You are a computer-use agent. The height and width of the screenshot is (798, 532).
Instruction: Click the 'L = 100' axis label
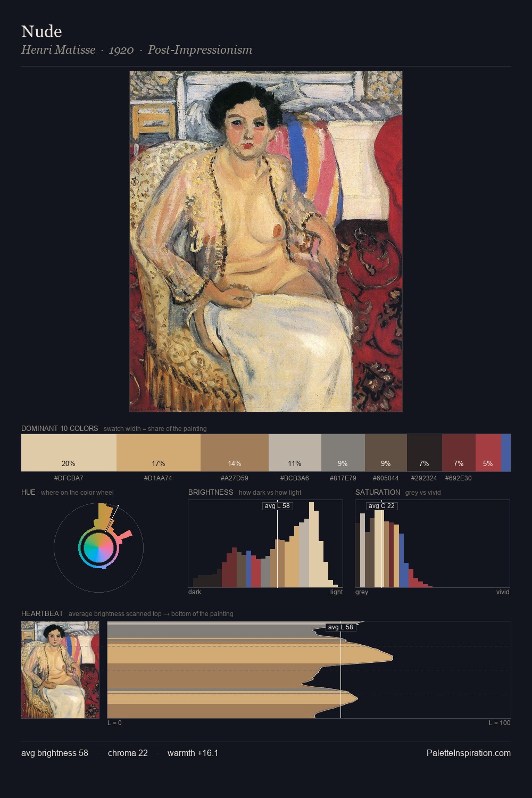[x=500, y=723]
